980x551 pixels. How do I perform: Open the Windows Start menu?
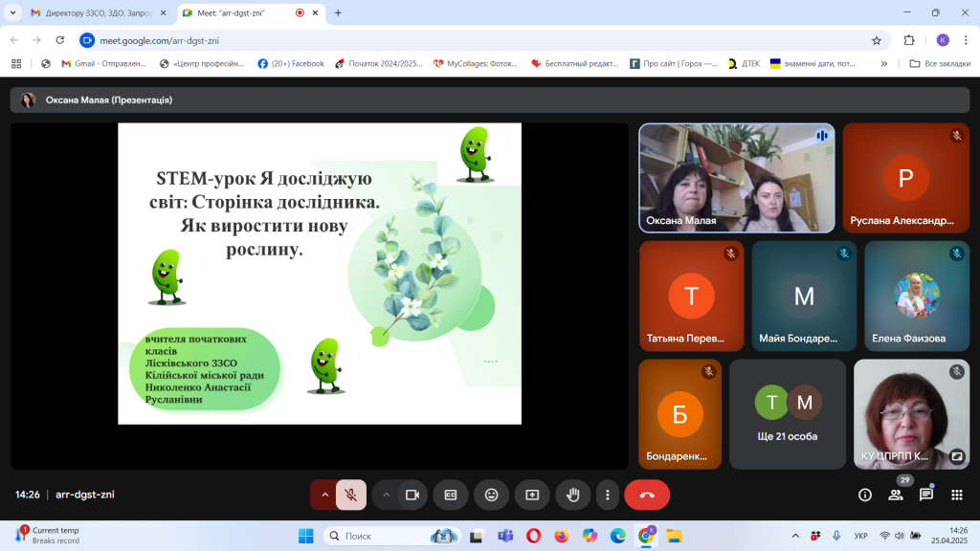click(306, 536)
